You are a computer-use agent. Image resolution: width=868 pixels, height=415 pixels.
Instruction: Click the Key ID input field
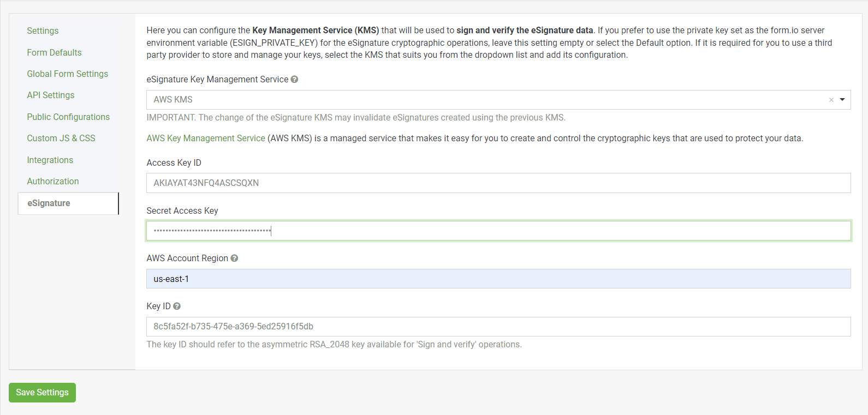498,327
